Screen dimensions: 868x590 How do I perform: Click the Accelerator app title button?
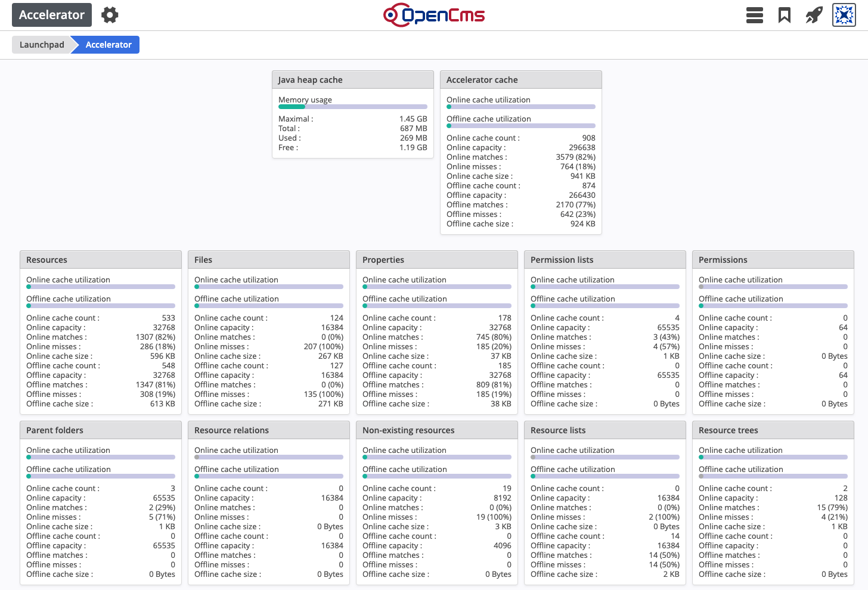pyautogui.click(x=52, y=15)
